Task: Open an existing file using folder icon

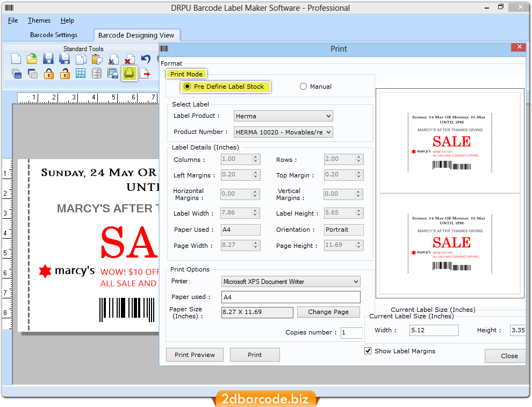Action: pyautogui.click(x=32, y=59)
